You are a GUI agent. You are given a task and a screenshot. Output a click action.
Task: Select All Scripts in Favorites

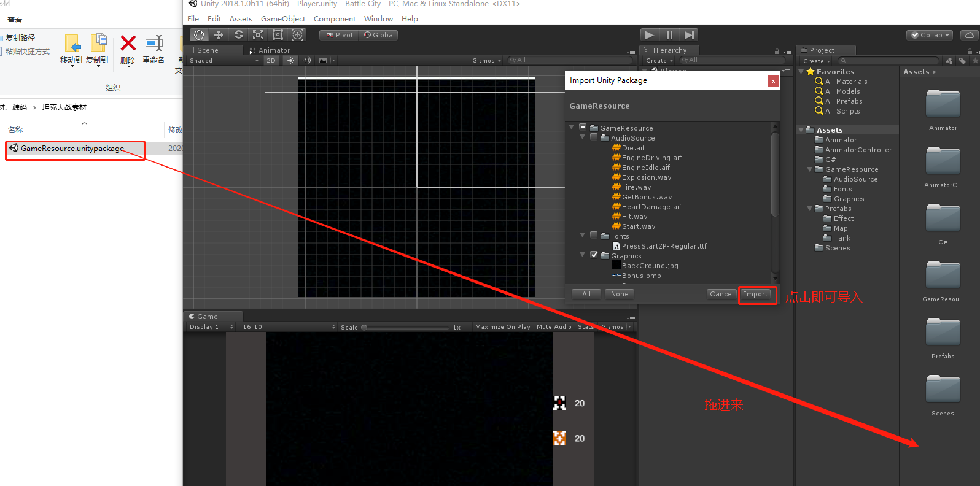(x=842, y=111)
